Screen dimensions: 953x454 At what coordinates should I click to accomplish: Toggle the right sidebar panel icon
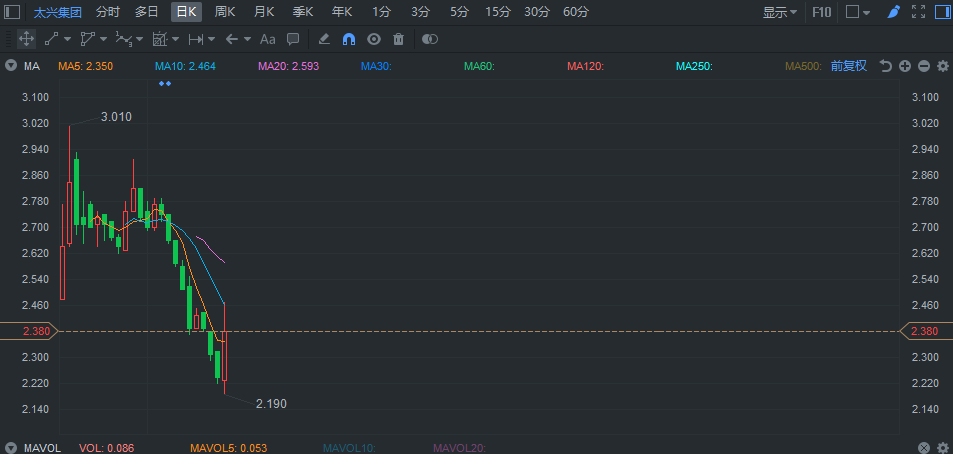(941, 12)
